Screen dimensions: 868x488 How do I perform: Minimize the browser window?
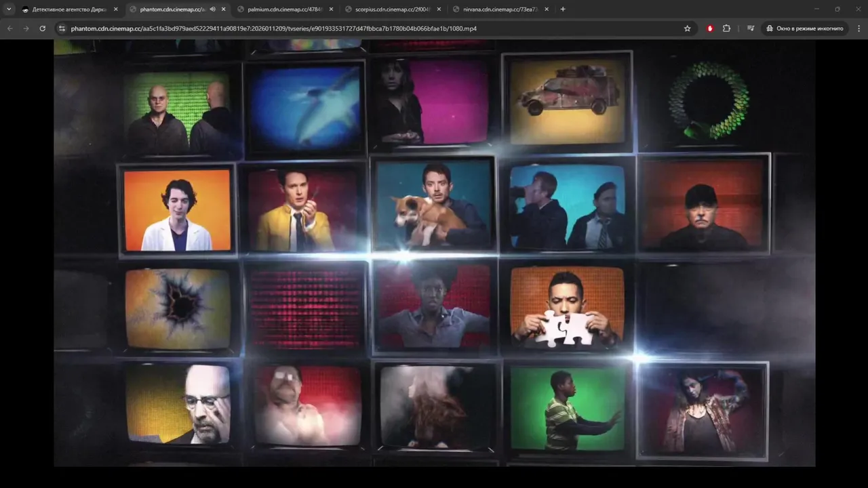(816, 9)
